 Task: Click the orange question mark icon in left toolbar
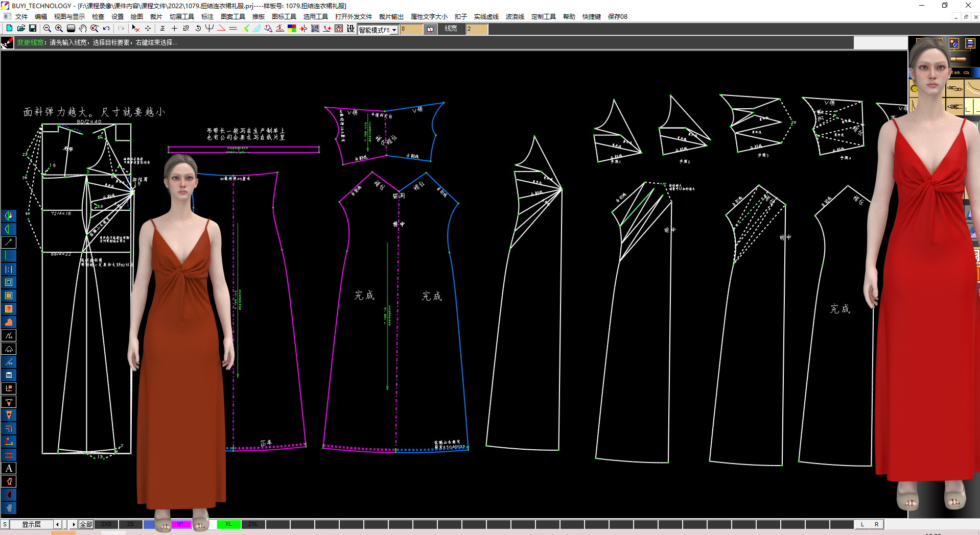click(x=9, y=309)
